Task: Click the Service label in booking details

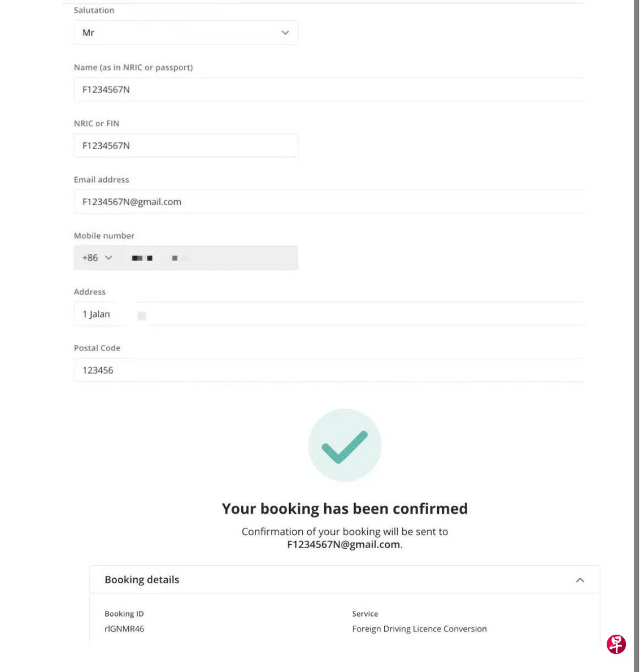Action: pos(365,614)
